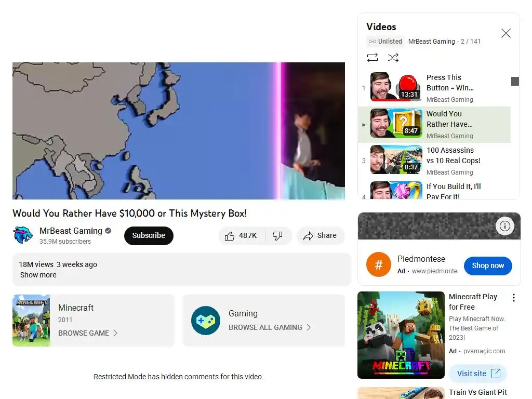The width and height of the screenshot is (532, 399).
Task: Click 18M views 3 weeks ago text
Action: [58, 264]
